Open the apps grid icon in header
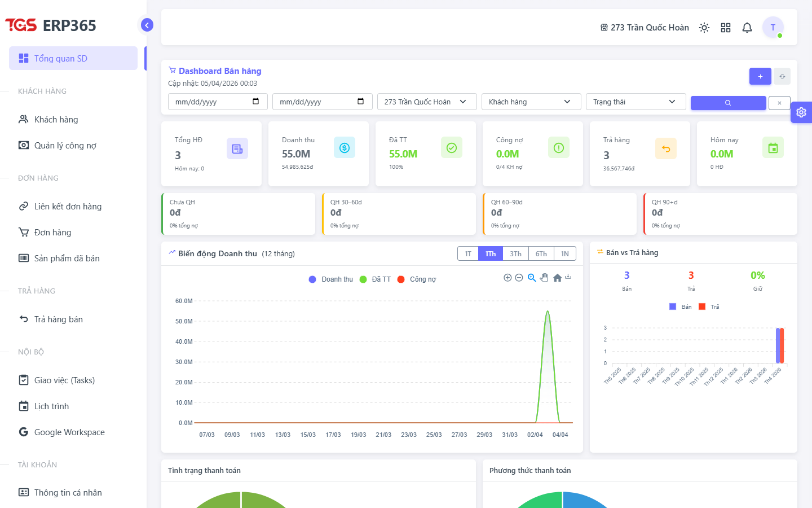The image size is (812, 508). point(726,28)
